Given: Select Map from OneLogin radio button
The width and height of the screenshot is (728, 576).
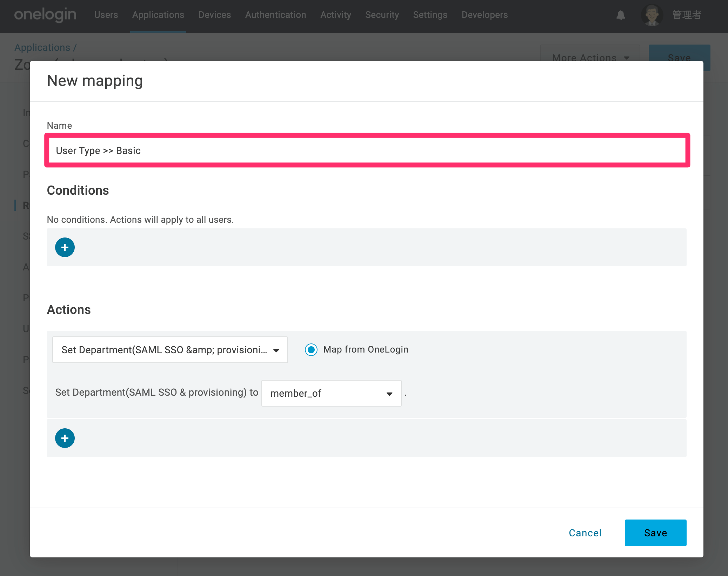Looking at the screenshot, I should [311, 350].
